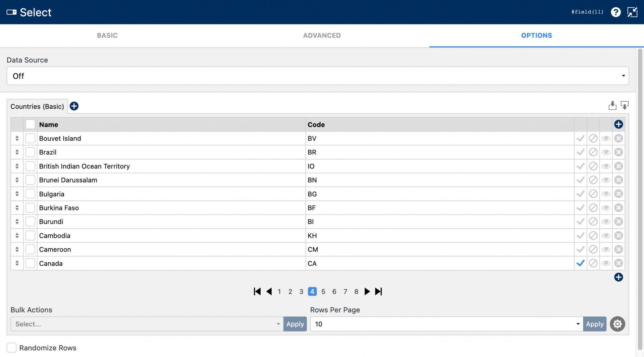Click reorder handle for Bouvet Island
The height and width of the screenshot is (357, 644).
(x=17, y=138)
